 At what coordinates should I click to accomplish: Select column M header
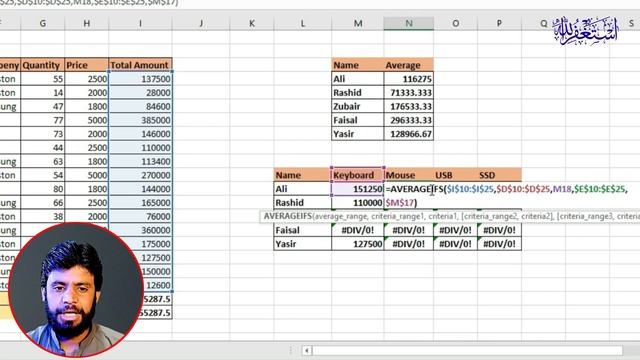coord(358,23)
